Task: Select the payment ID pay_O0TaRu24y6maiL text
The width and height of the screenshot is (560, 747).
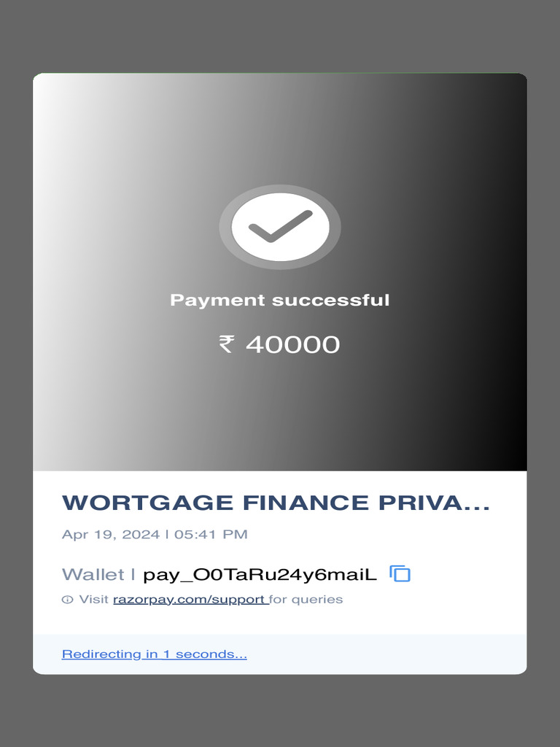Action: pos(260,575)
